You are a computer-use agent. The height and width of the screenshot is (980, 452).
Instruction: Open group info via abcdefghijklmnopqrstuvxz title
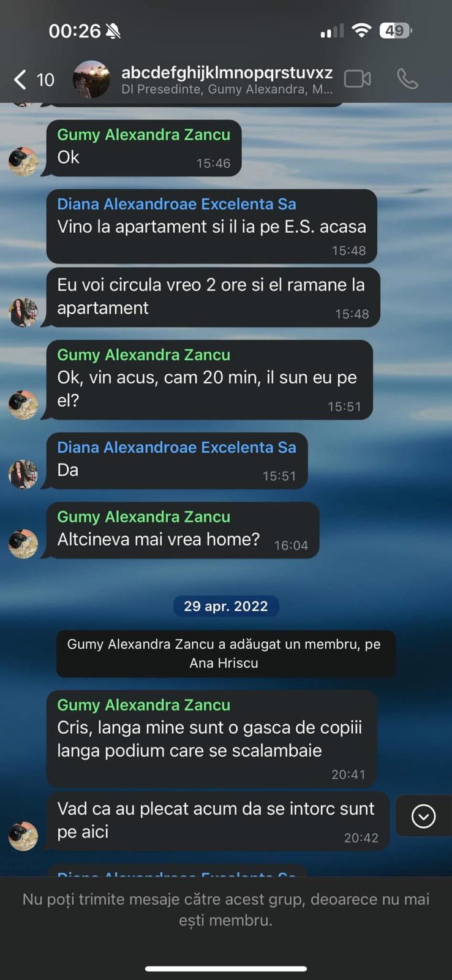pyautogui.click(x=227, y=72)
